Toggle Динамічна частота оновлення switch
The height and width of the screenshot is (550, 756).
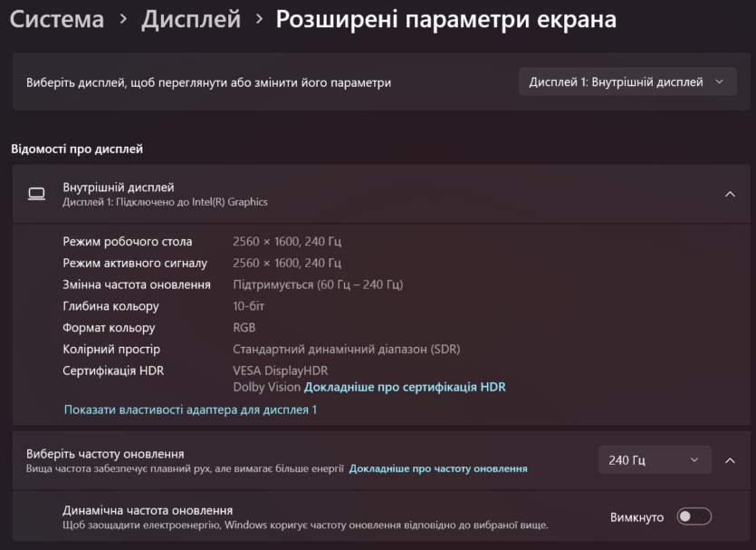(x=694, y=516)
